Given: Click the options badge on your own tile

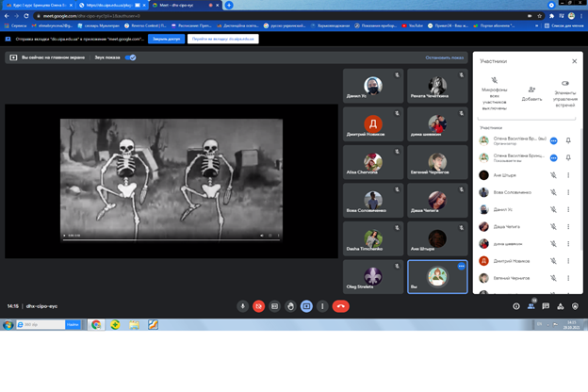Looking at the screenshot, I should pyautogui.click(x=461, y=266).
